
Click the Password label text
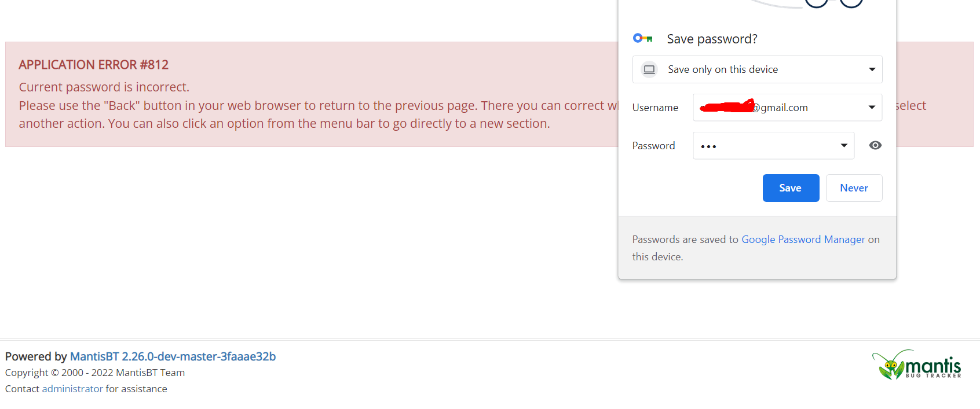coord(653,146)
